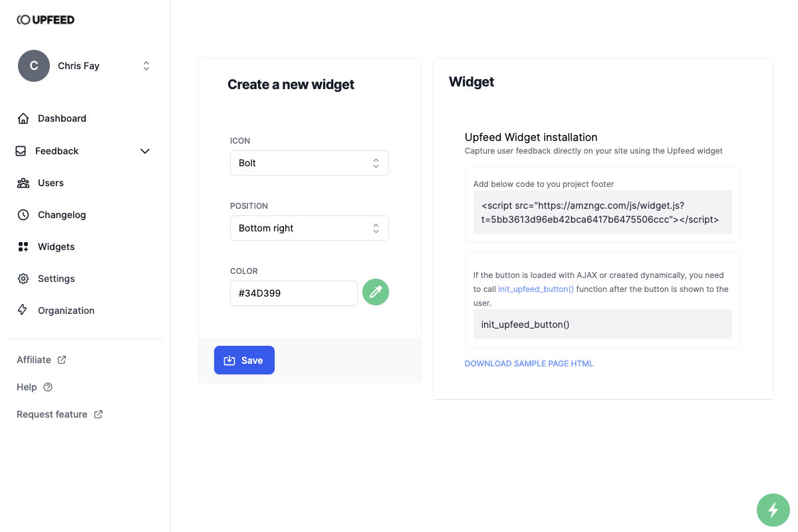Open the Chris Fay account switcher
Image resolution: width=798 pixels, height=532 pixels.
[x=85, y=66]
